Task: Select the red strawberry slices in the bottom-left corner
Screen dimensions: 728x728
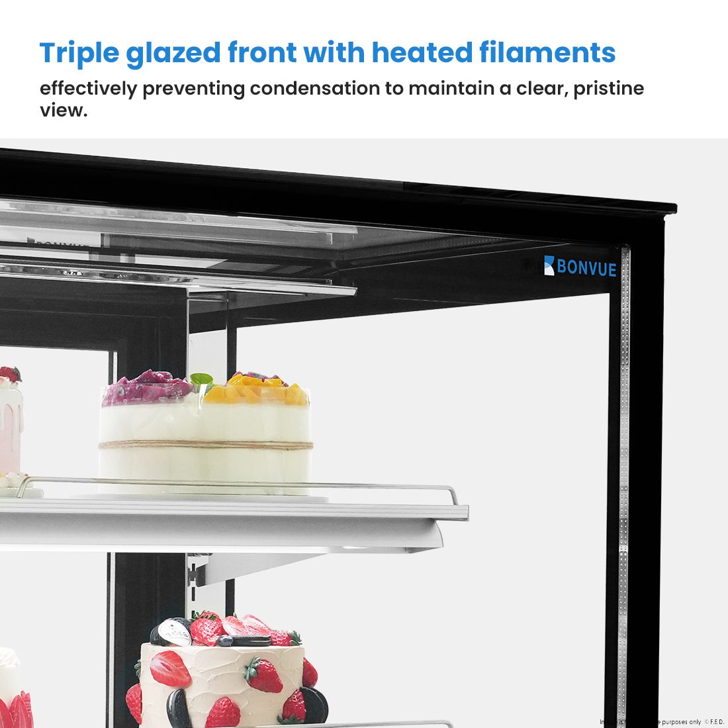Action: [x=17, y=710]
